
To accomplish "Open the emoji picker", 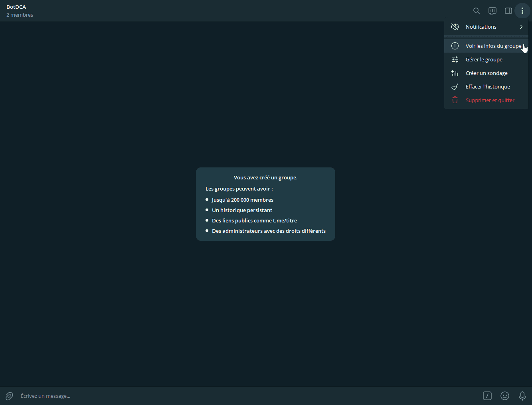I will pos(505,396).
